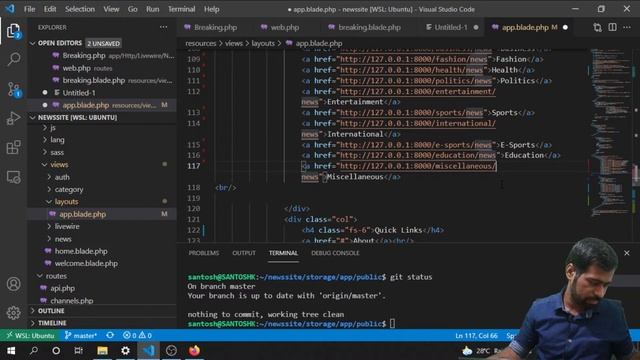640x360 pixels.
Task: Collapse the views folder
Action: coord(102,165)
